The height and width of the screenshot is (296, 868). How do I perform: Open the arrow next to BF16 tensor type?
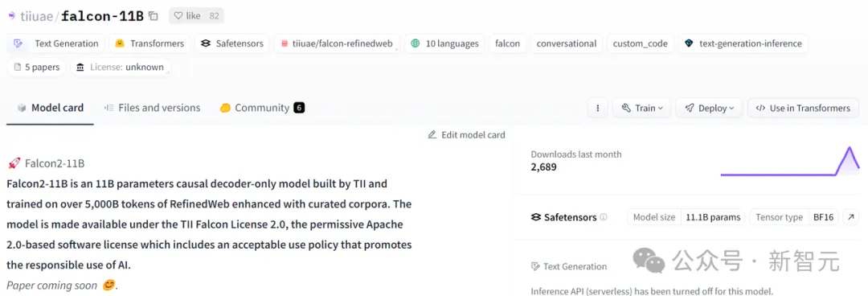[850, 217]
